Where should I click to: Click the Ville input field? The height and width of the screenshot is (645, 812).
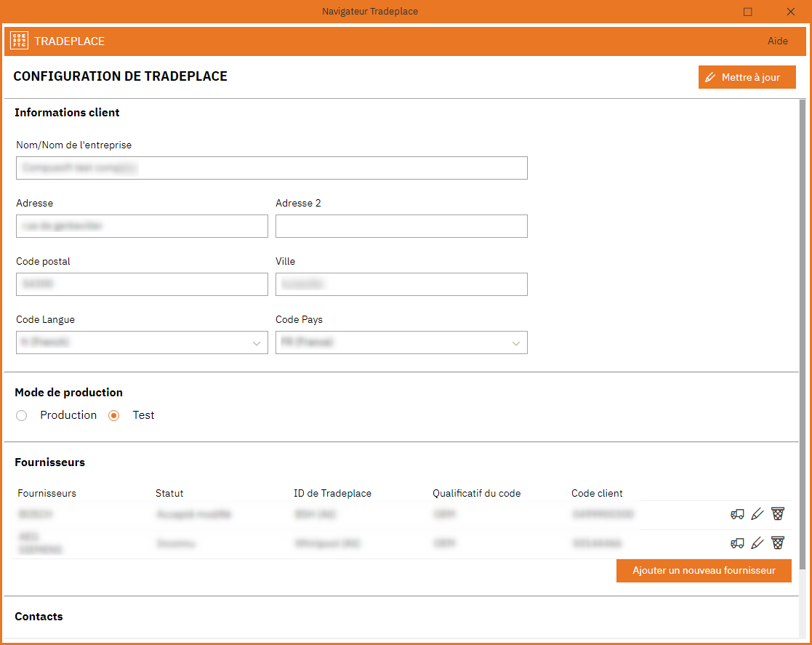click(x=401, y=284)
